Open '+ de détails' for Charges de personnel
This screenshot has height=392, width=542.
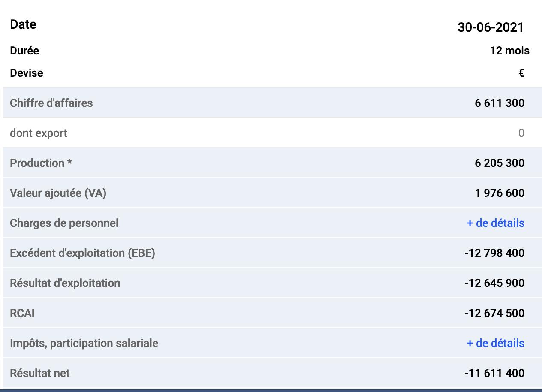[x=495, y=223]
